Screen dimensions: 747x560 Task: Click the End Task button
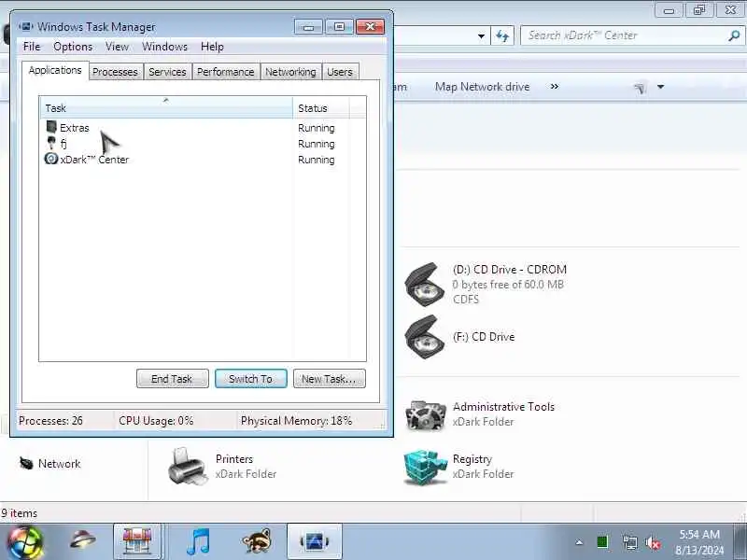(172, 379)
